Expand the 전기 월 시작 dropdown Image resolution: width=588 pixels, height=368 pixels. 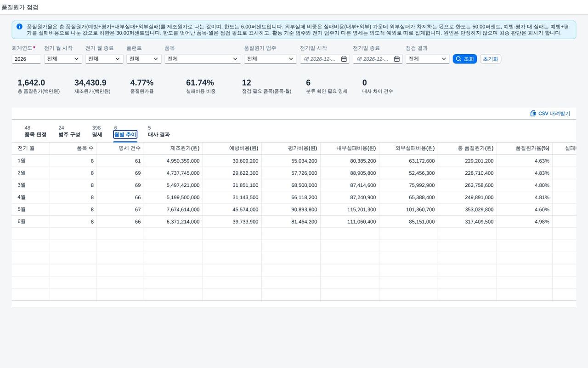pyautogui.click(x=63, y=59)
